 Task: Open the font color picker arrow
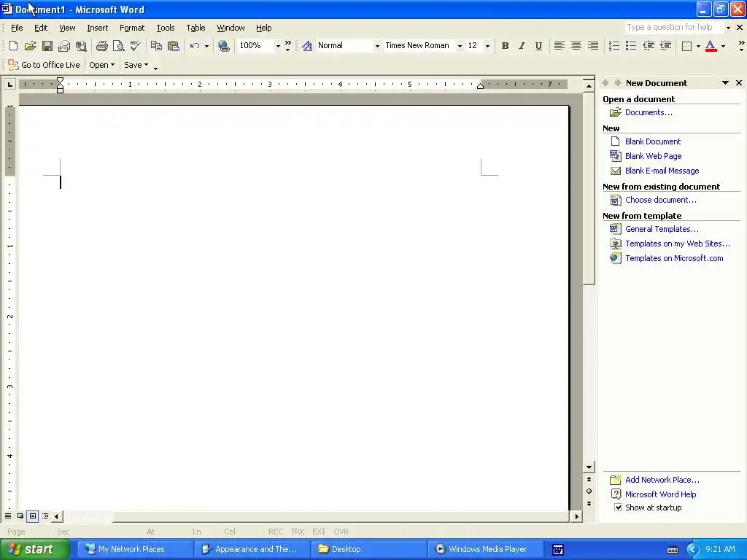(723, 46)
